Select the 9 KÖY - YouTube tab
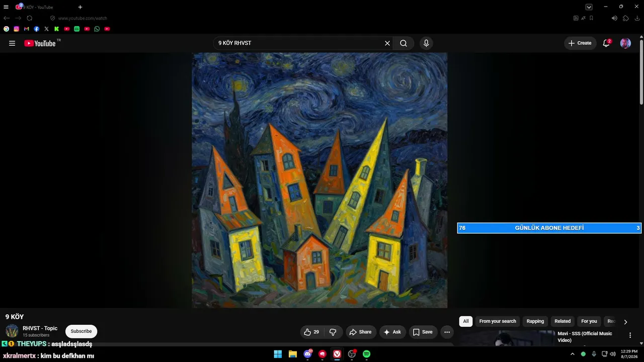Screen dimensions: 644x362 (x=38, y=7)
